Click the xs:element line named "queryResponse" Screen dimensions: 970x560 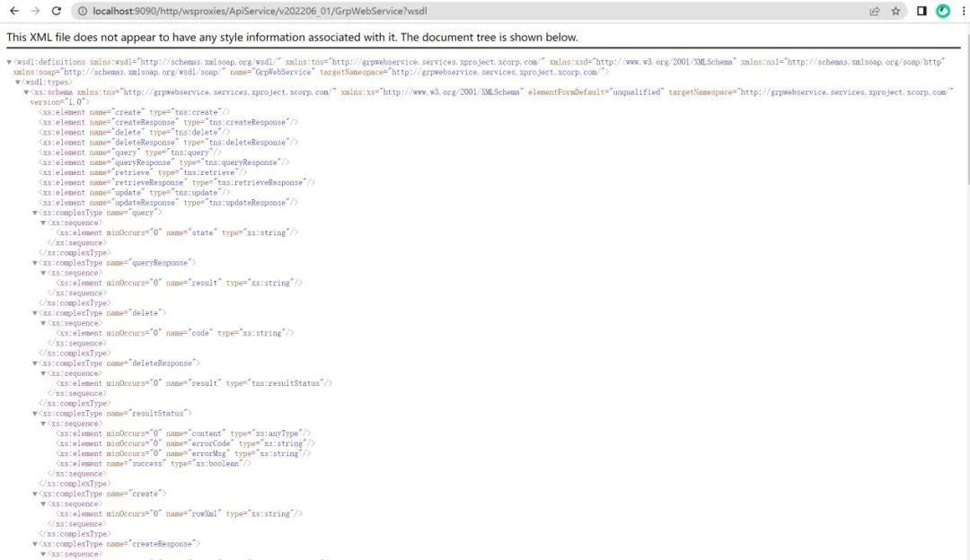(x=164, y=162)
